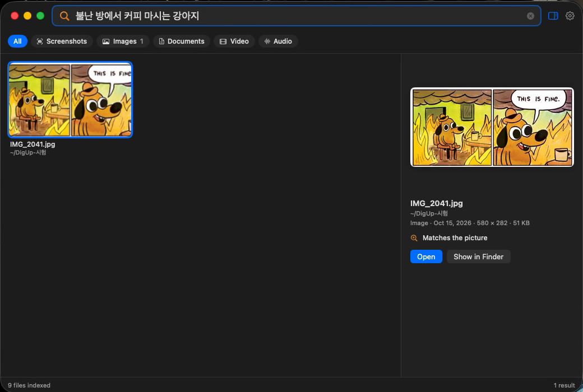Open settings with the gear icon
The width and height of the screenshot is (583, 392).
[570, 16]
